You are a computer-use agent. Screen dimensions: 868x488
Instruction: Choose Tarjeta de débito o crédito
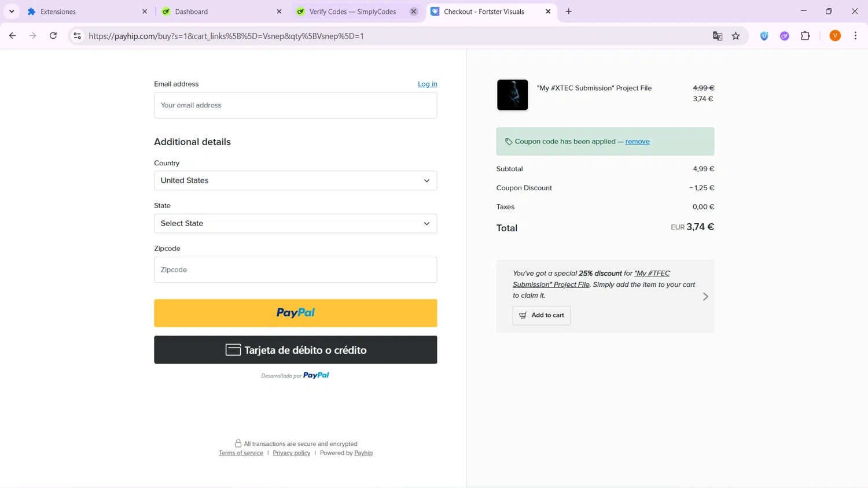point(296,350)
